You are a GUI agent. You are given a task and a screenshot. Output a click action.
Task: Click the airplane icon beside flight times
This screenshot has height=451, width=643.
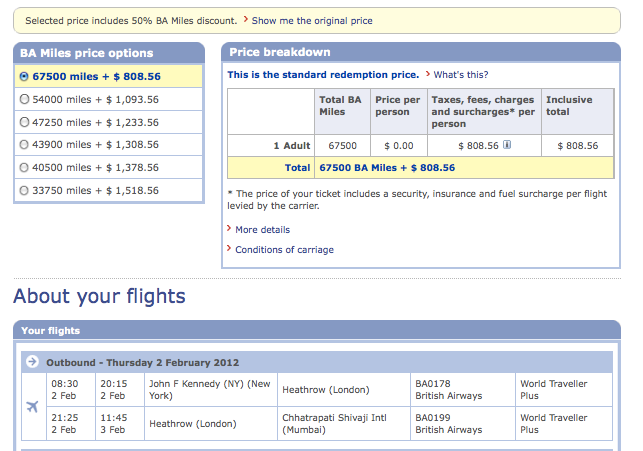(33, 406)
